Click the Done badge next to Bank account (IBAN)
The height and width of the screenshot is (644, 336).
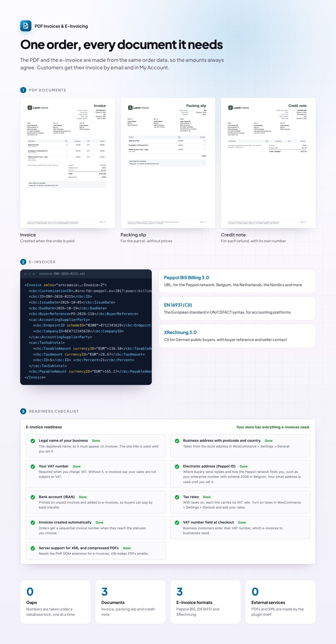coord(83,497)
